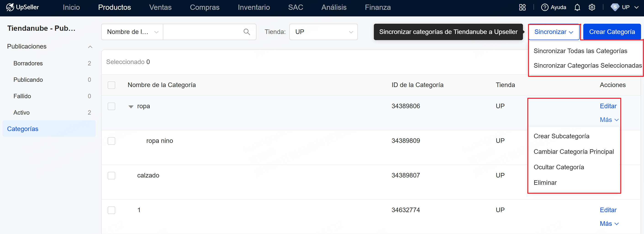Select the calzado row checkbox
The width and height of the screenshot is (644, 234).
pos(111,176)
